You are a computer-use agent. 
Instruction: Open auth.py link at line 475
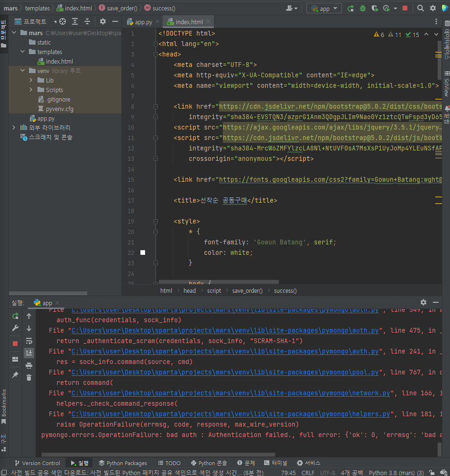(x=225, y=330)
